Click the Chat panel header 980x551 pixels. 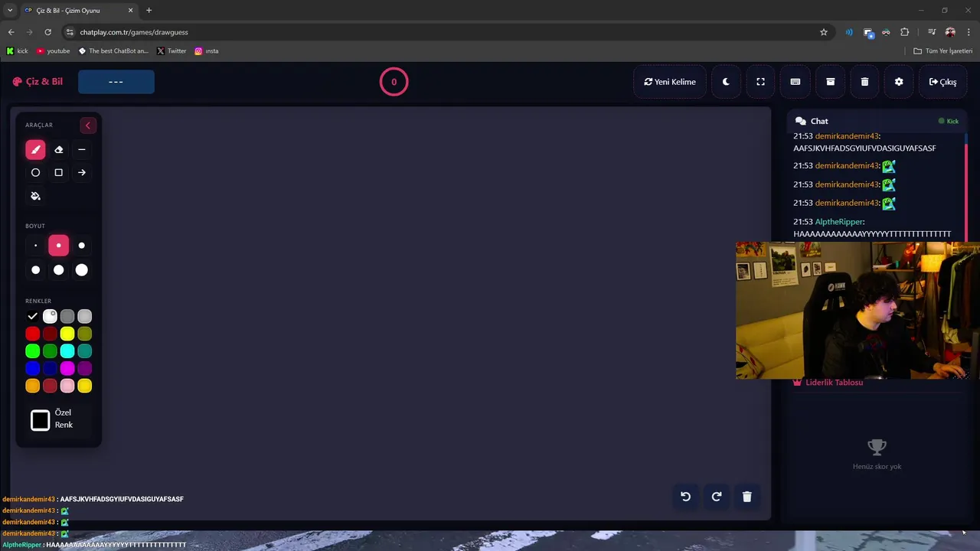pos(877,121)
